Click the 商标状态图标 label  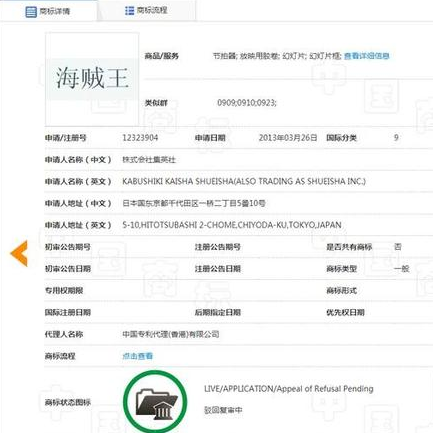coord(68,402)
